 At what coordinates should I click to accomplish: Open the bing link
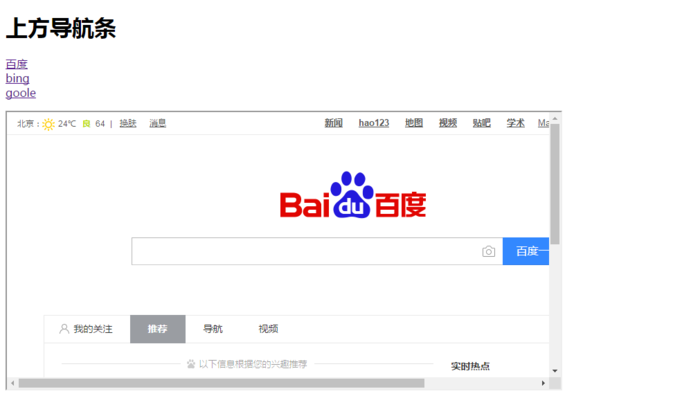17,79
